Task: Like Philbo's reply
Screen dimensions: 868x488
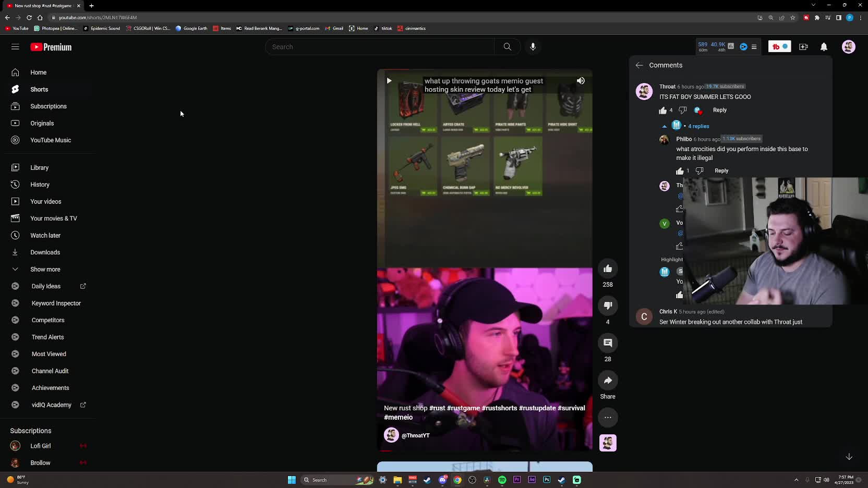Action: pos(680,171)
